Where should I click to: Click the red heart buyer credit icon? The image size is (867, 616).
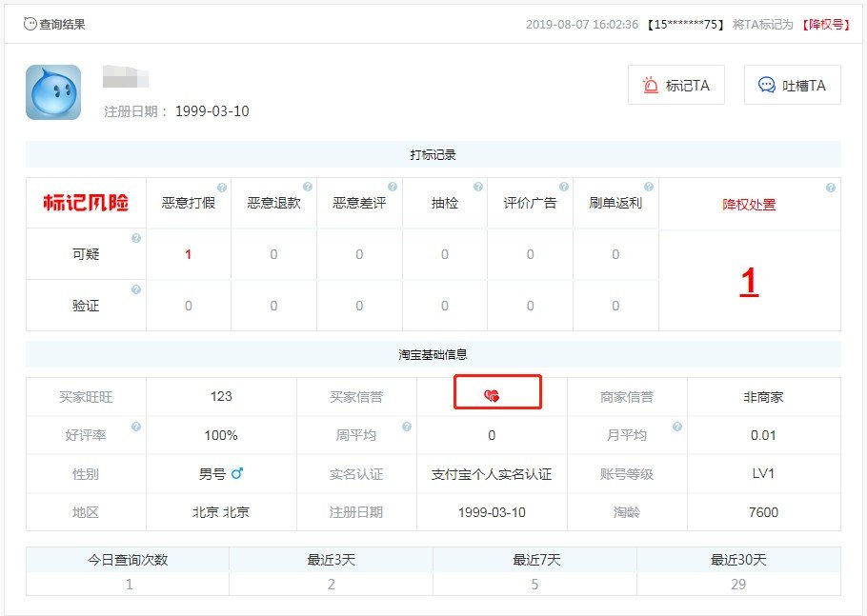tap(492, 395)
